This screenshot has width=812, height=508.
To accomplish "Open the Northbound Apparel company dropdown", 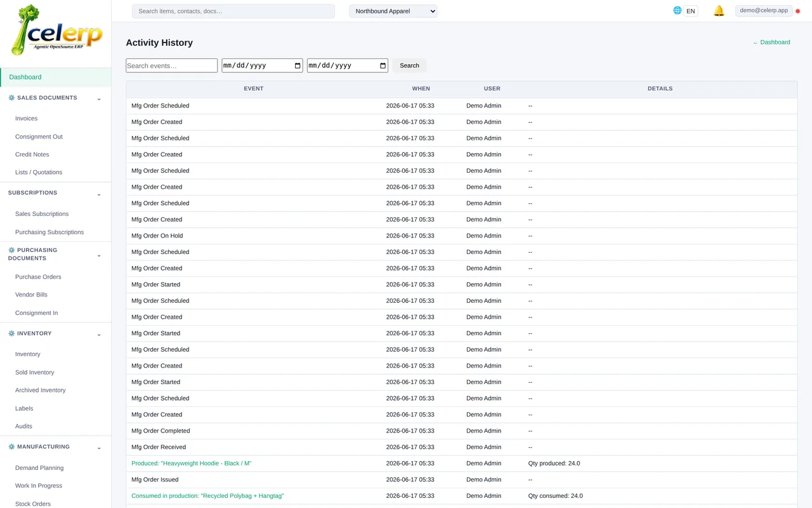I will pos(393,11).
